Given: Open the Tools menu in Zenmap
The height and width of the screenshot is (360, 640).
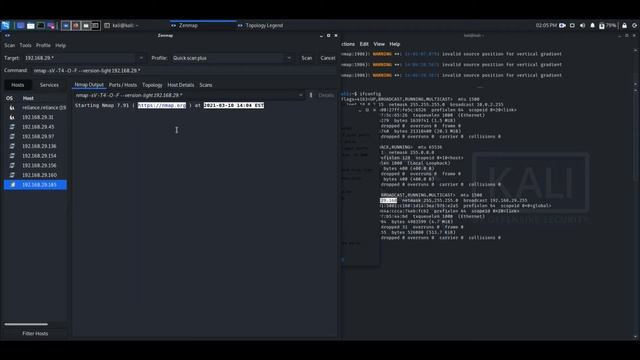Looking at the screenshot, I should [x=25, y=45].
